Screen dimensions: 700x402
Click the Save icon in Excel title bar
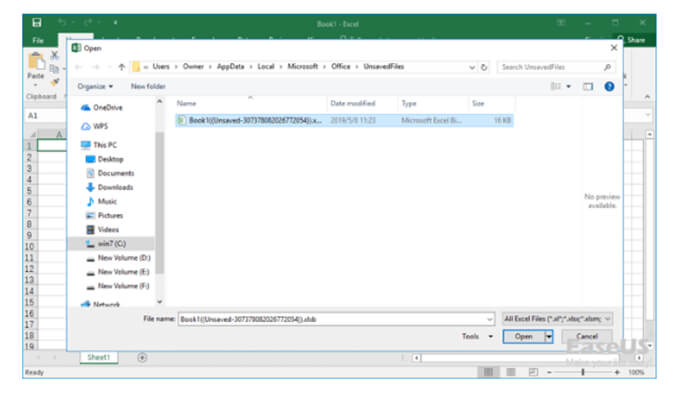(x=37, y=22)
